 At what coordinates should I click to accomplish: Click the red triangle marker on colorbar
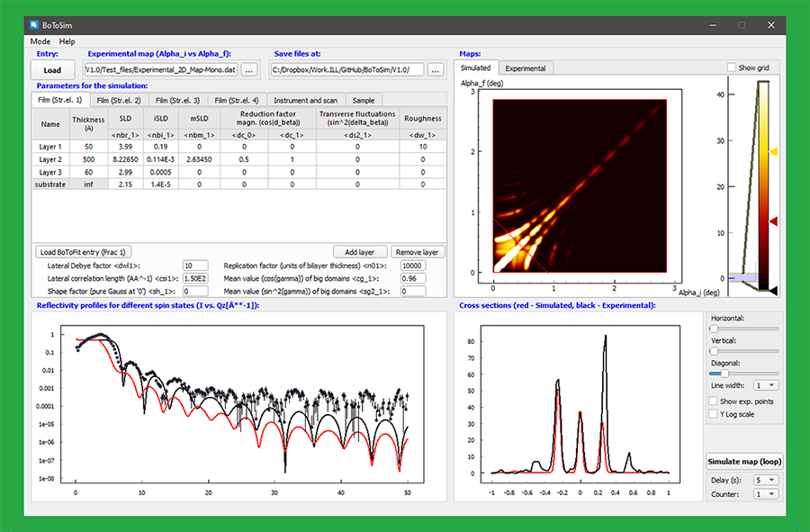tap(773, 221)
